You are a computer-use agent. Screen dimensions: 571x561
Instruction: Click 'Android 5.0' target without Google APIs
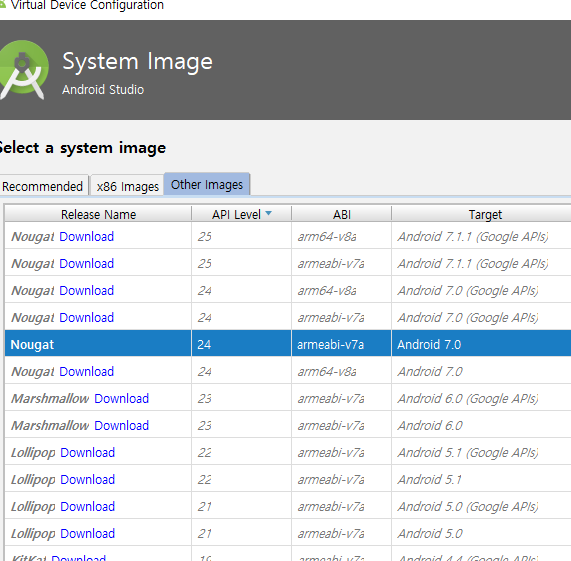[x=430, y=533]
